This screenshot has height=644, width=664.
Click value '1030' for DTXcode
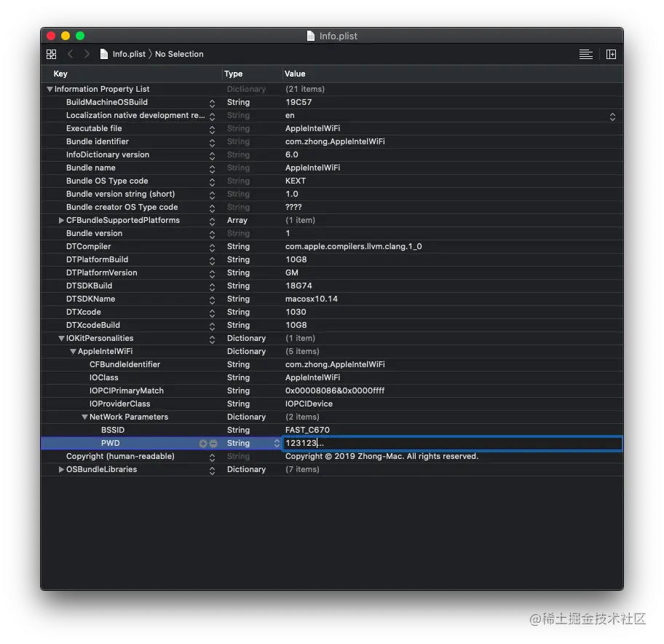point(296,312)
